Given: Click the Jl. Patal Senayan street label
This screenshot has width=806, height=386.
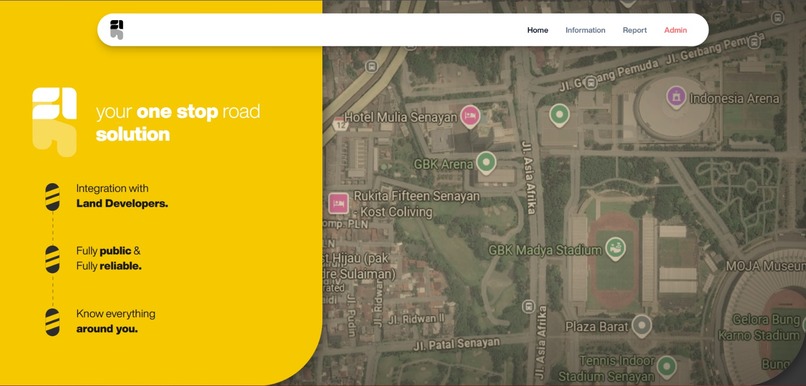Looking at the screenshot, I should (456, 343).
